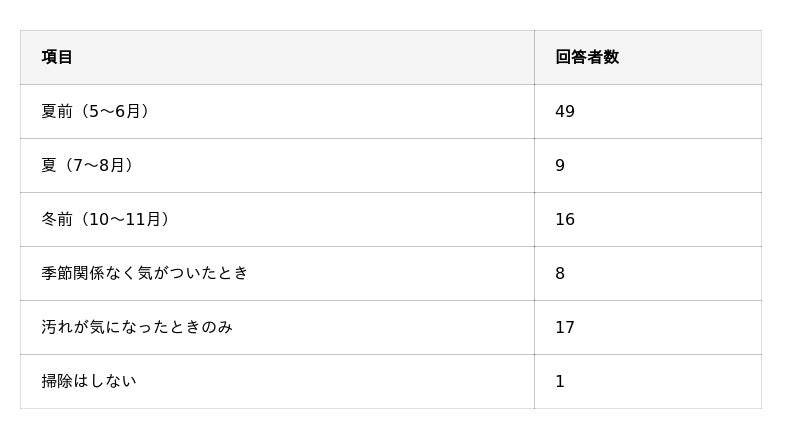Select the value 16 for 冬前

(565, 219)
